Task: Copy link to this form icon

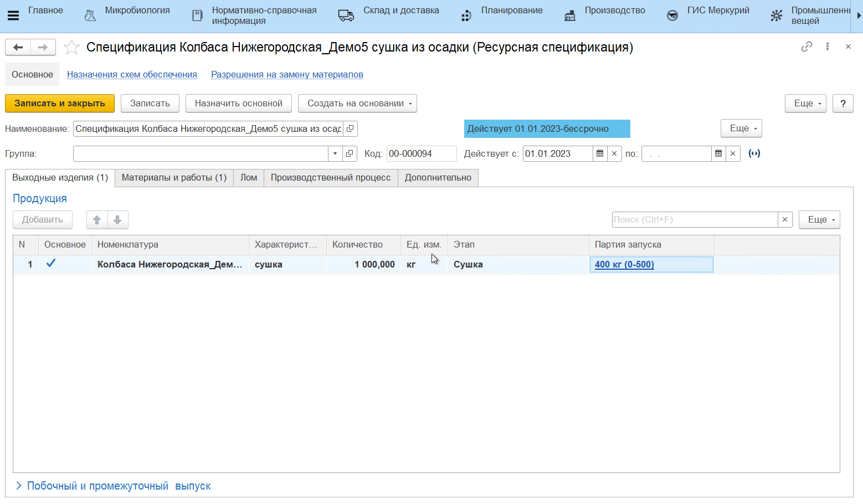Action: coord(807,47)
